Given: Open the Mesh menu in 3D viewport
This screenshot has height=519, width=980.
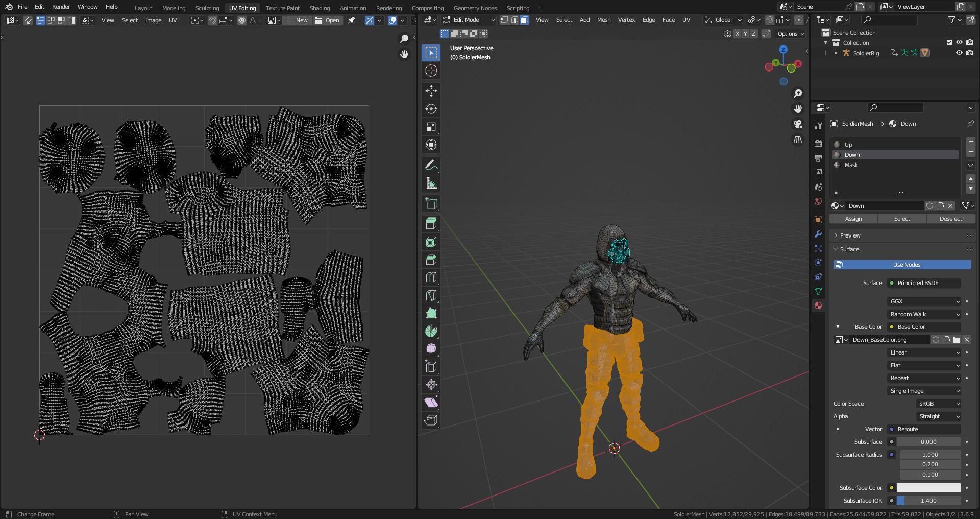Looking at the screenshot, I should 604,20.
